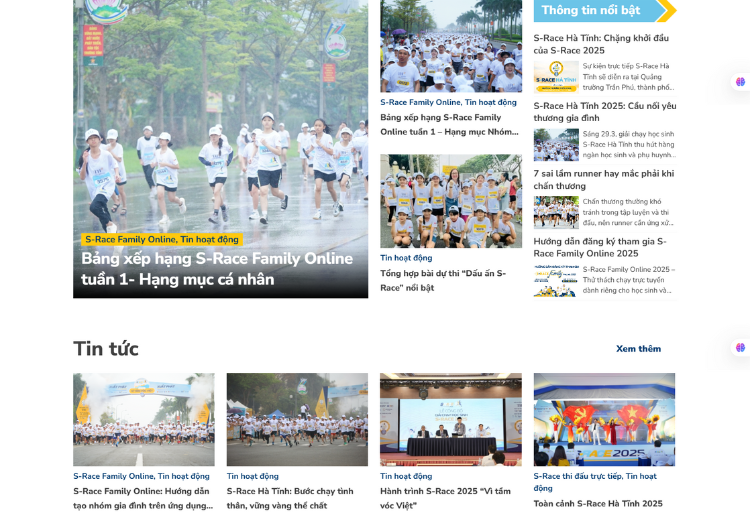The width and height of the screenshot is (750, 527).
Task: Click sidebar thumbnail beside 'Chấn thương thường khó tránh'
Action: (x=556, y=212)
